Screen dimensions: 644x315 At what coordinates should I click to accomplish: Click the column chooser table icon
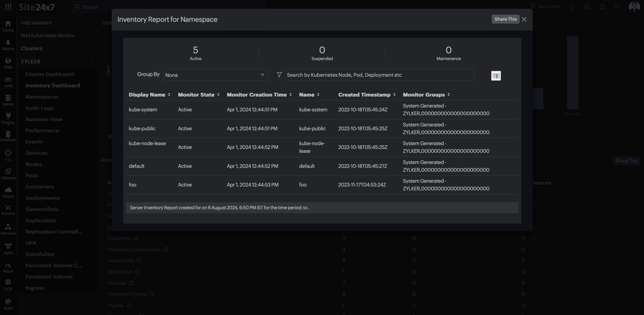click(x=496, y=76)
